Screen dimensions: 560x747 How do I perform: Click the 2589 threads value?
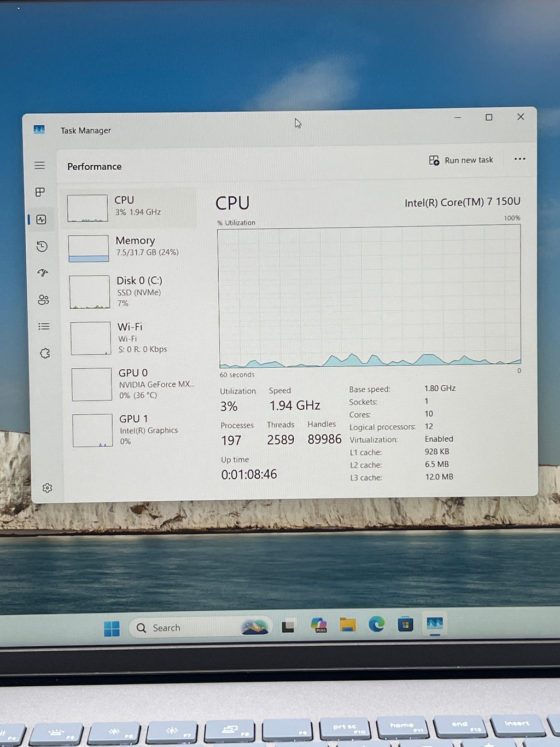(281, 439)
